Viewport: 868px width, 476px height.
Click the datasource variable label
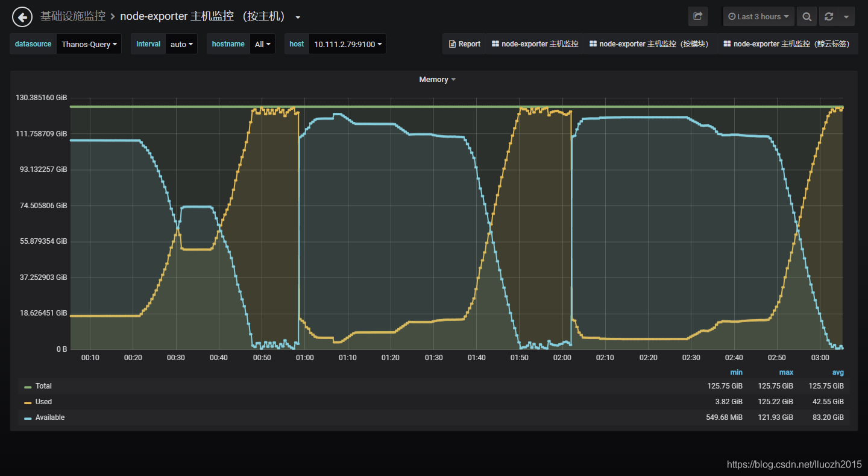pos(33,44)
